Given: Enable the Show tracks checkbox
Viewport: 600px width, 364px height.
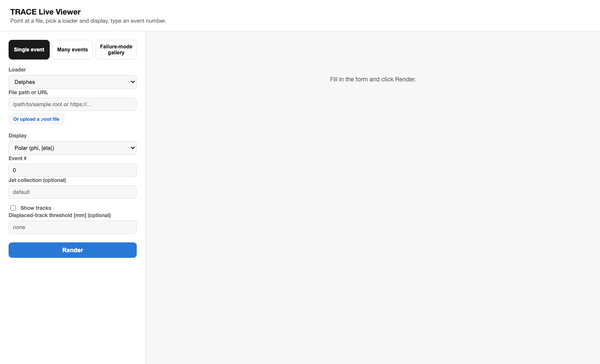Looking at the screenshot, I should click(13, 208).
